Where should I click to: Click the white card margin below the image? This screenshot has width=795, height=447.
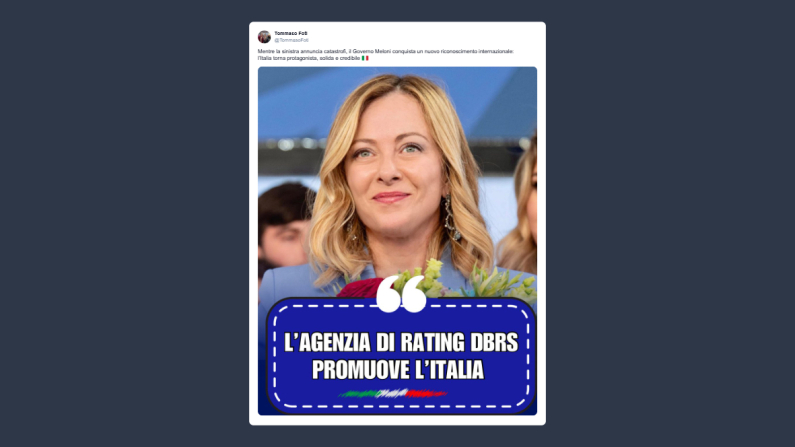pyautogui.click(x=397, y=420)
